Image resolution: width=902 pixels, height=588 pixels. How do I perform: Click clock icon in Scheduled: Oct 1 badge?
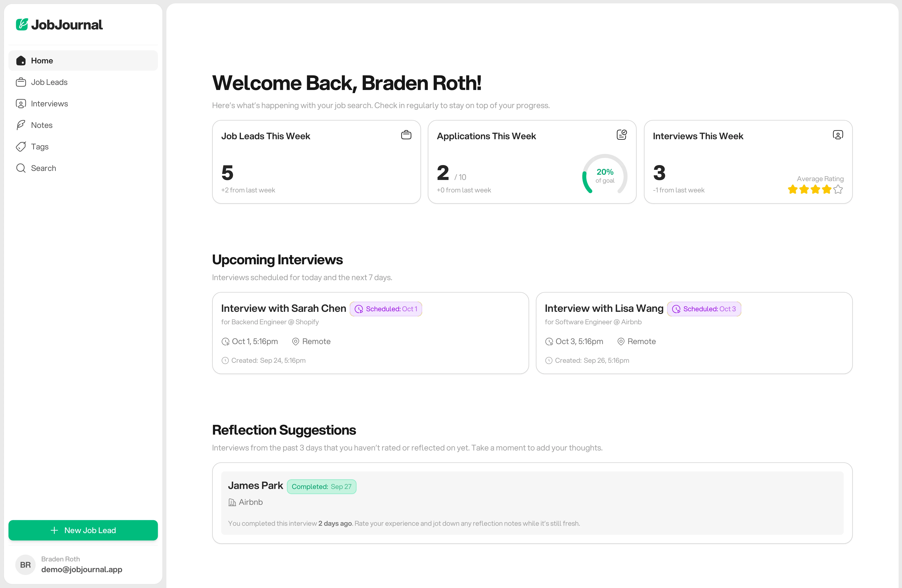coord(359,309)
